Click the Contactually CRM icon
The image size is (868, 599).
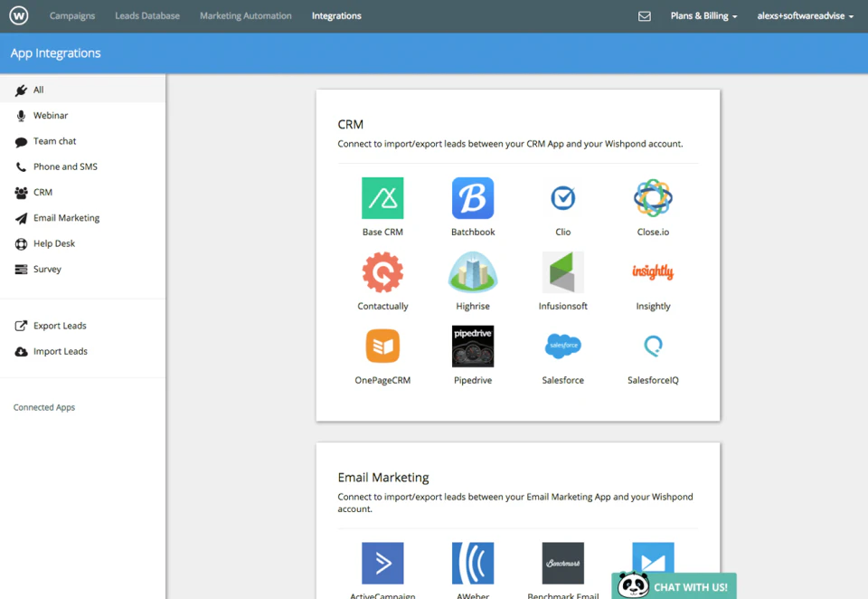(x=382, y=272)
